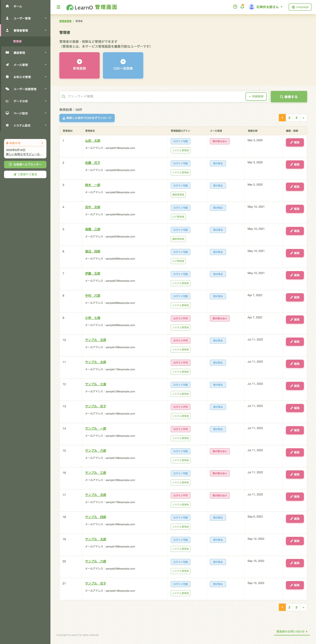Click the plus icon on CSV一括登録

point(123,62)
